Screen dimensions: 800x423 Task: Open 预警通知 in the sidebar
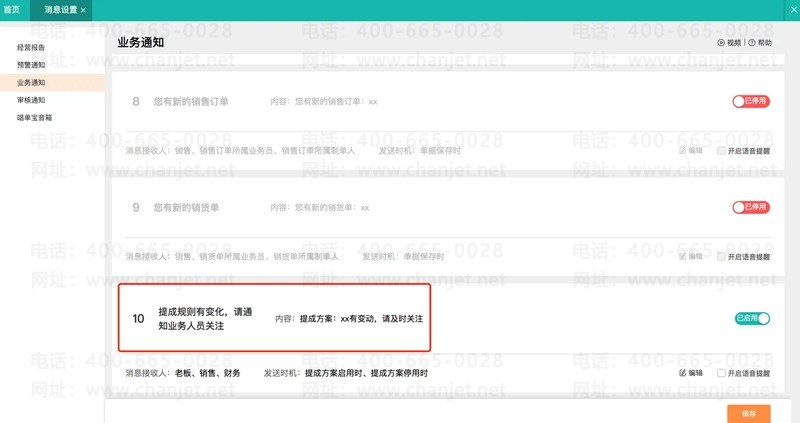click(31, 65)
